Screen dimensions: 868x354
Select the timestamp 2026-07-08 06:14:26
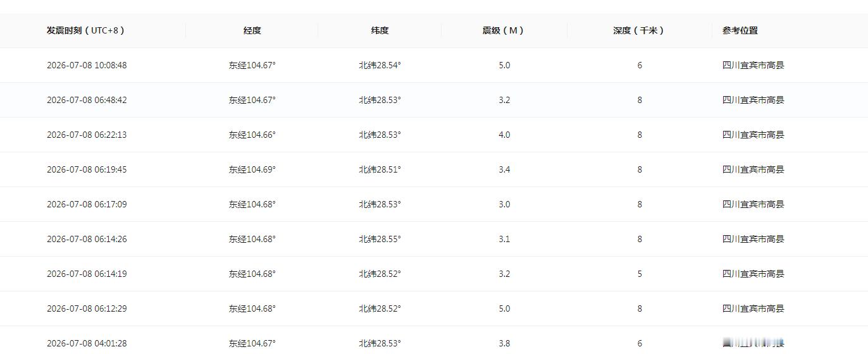tap(87, 239)
